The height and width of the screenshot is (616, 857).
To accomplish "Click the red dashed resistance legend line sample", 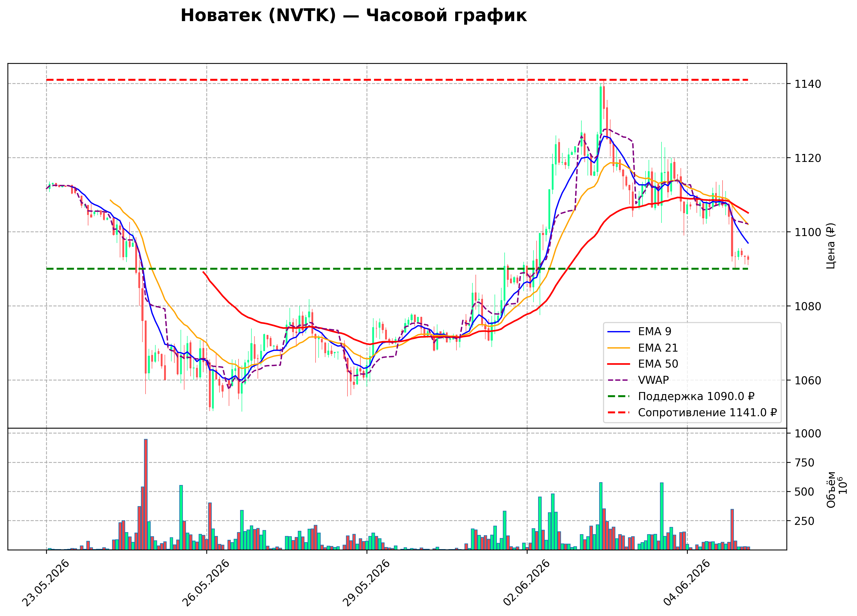I will [x=619, y=413].
